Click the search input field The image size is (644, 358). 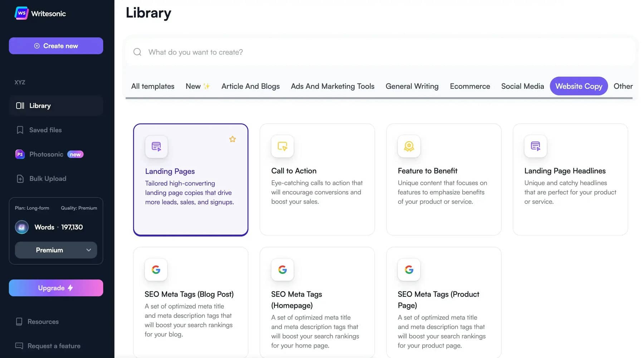(x=322, y=52)
